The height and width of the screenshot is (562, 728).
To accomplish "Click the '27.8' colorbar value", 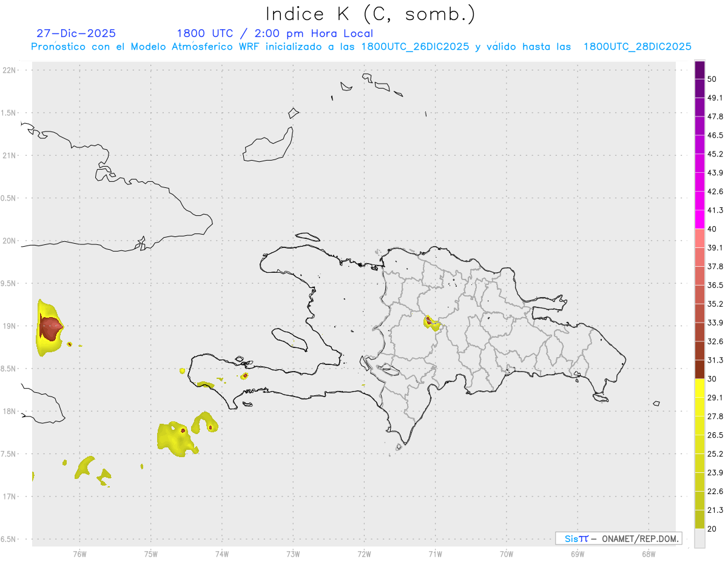I will click(715, 416).
